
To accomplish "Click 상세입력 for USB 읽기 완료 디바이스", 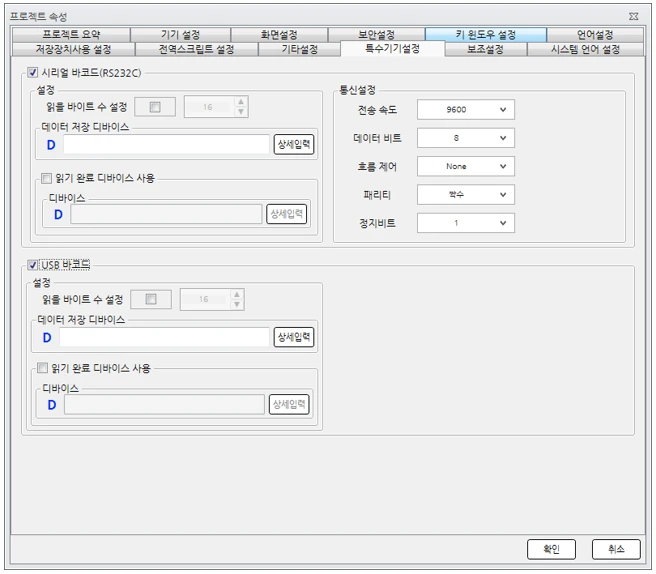I will (289, 404).
